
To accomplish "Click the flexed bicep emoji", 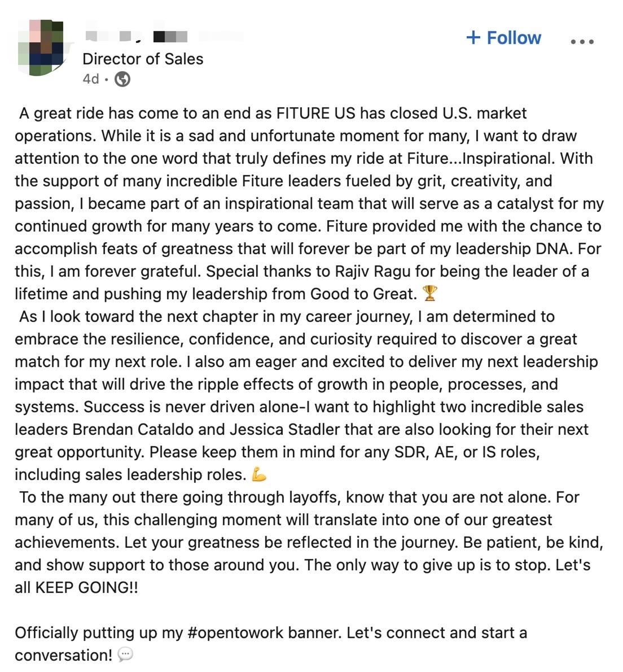I will point(259,475).
